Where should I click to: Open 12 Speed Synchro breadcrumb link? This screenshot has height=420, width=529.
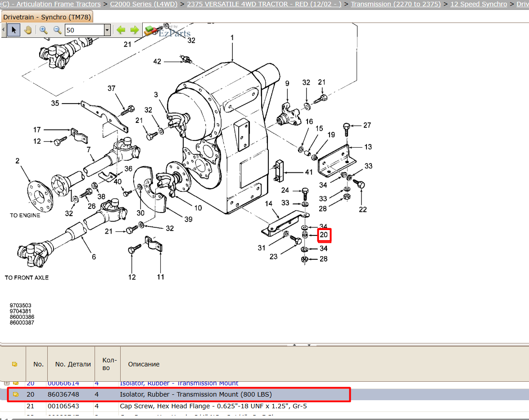pos(479,4)
